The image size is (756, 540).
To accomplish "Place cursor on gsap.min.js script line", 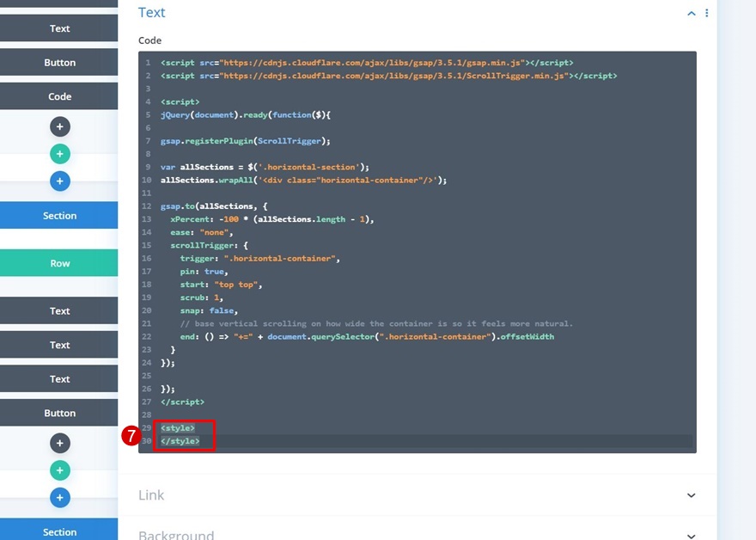I will click(x=367, y=63).
